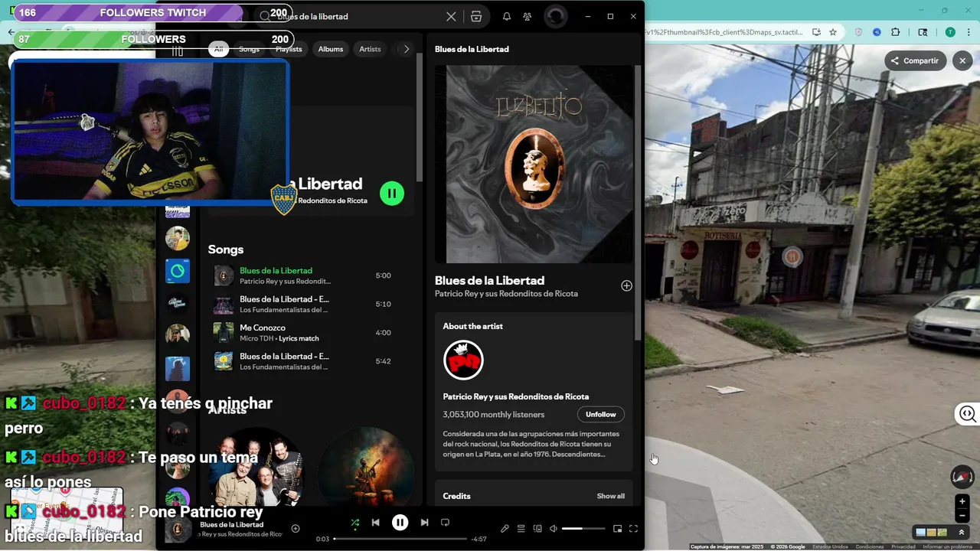Image resolution: width=980 pixels, height=551 pixels.
Task: Select the Artists filter chip
Action: point(370,49)
